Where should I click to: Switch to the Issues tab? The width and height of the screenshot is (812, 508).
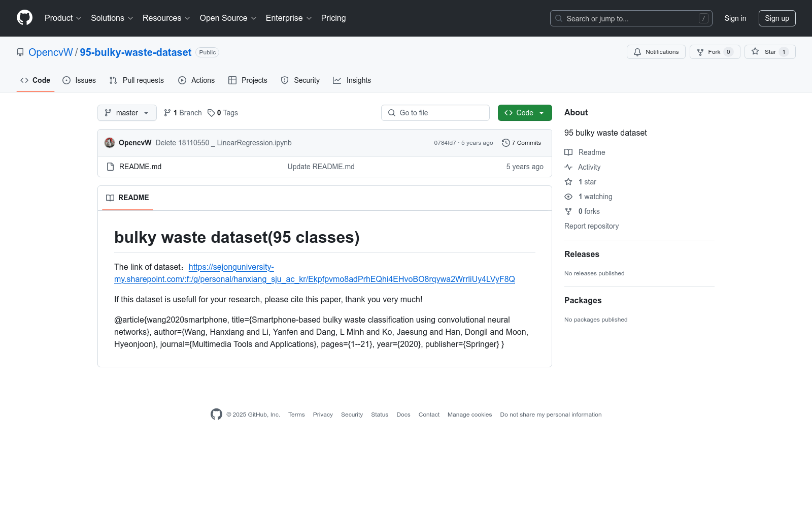(x=79, y=80)
